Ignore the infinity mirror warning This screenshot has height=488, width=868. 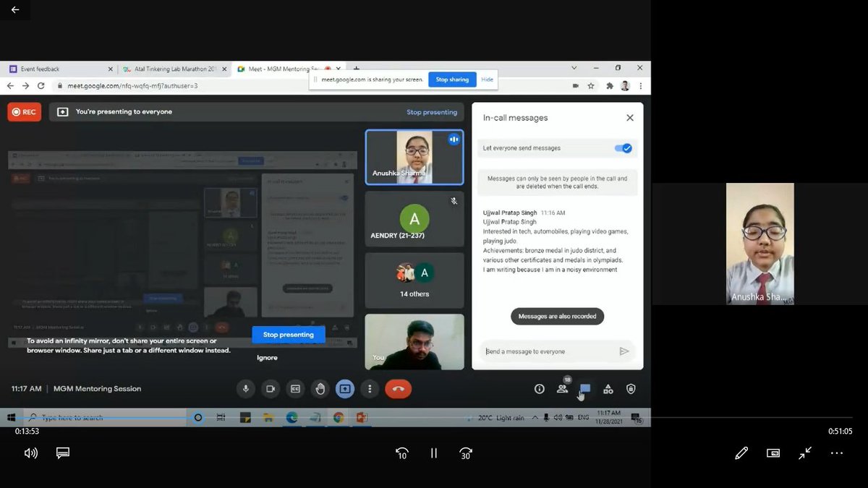(267, 357)
